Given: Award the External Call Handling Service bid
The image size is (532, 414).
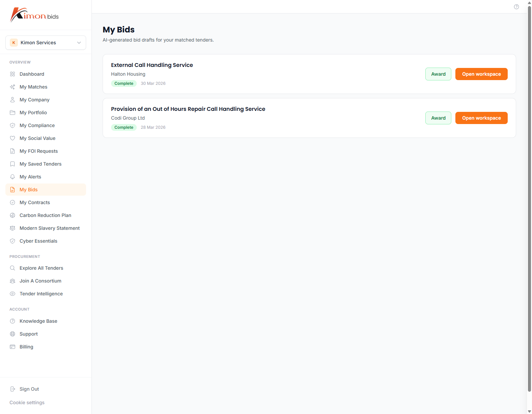Looking at the screenshot, I should coord(438,74).
